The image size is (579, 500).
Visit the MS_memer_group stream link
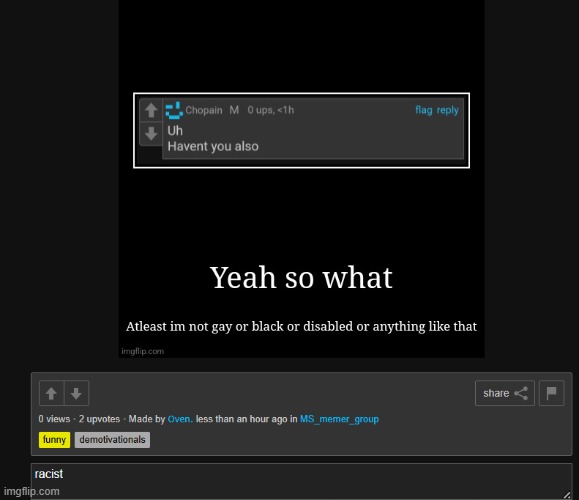coord(339,419)
